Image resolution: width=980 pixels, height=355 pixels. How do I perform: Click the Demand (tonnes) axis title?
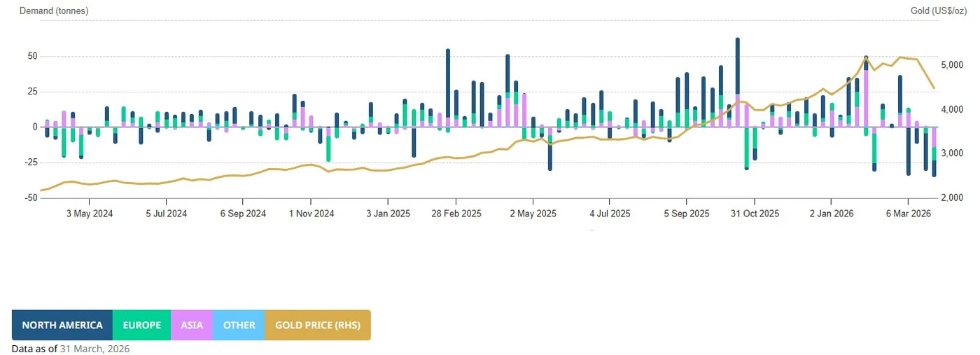[54, 11]
